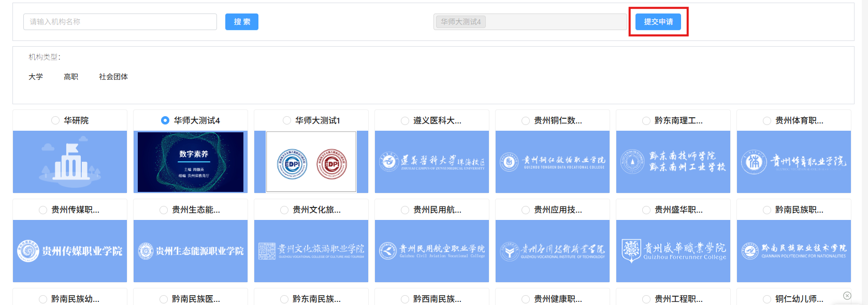Screen dimensions: 868x305
Task: Click the 贵州民用航空职业学院 logo image
Action: (x=432, y=251)
